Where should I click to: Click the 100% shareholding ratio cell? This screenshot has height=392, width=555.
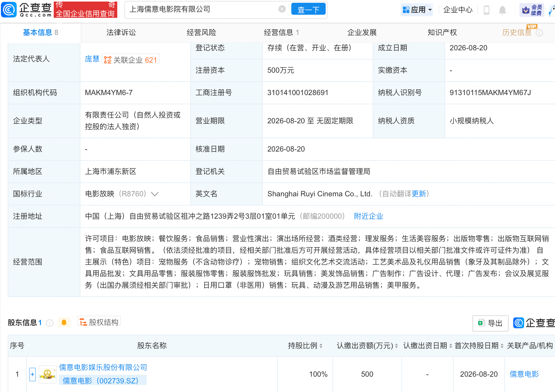pyautogui.click(x=318, y=374)
